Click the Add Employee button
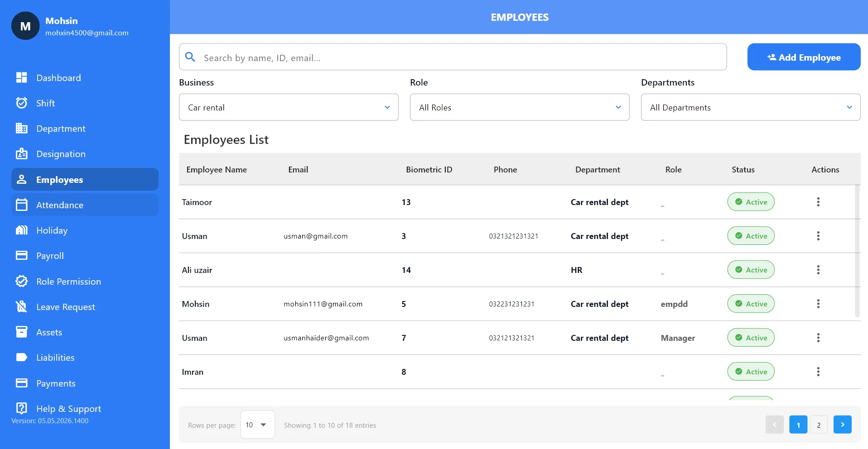The height and width of the screenshot is (449, 868). pos(804,57)
